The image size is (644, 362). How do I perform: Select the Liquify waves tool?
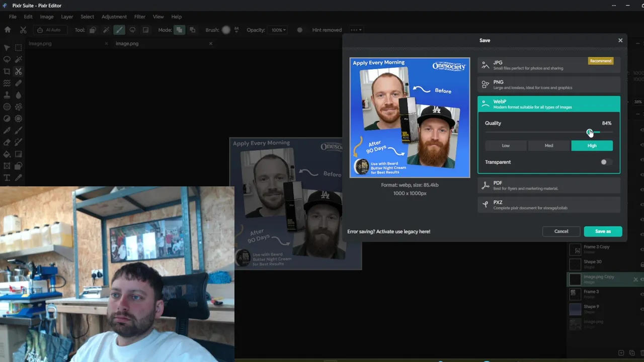click(7, 83)
